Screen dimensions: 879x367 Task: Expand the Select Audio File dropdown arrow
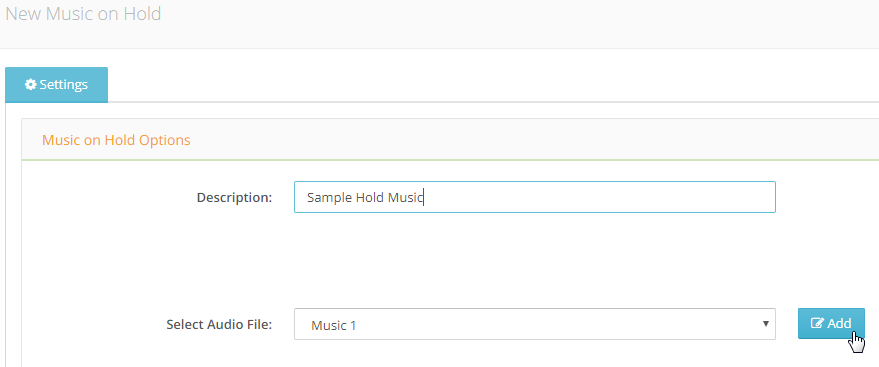pos(765,323)
